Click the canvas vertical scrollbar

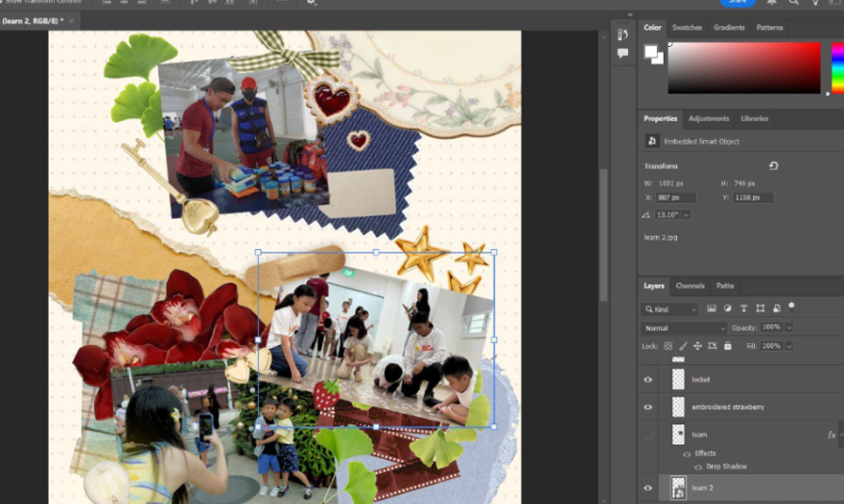[603, 235]
